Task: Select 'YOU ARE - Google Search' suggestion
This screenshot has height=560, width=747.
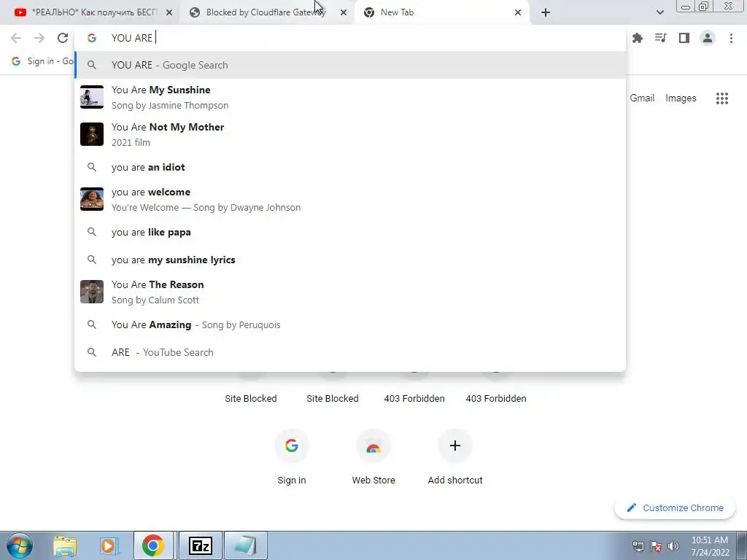Action: [x=350, y=65]
